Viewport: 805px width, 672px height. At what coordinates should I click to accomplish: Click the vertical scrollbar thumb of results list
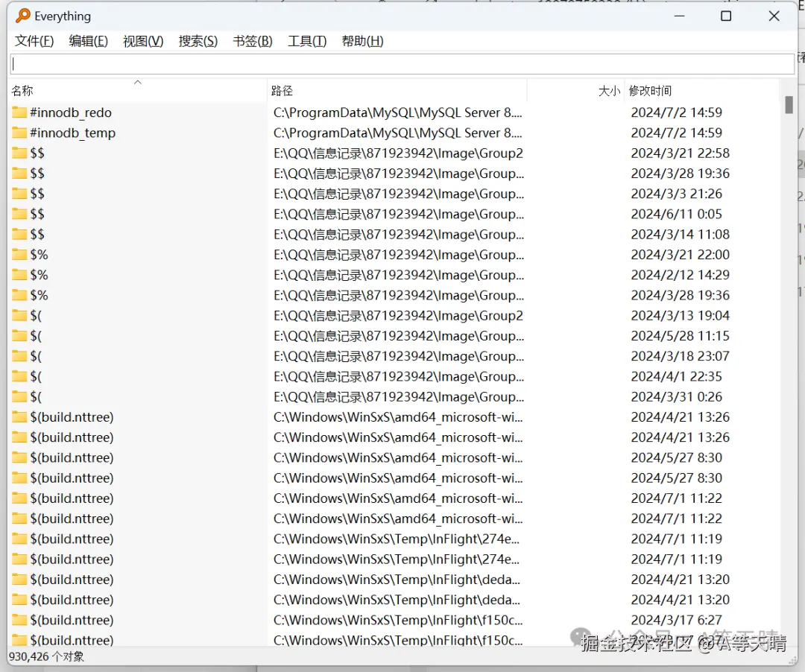789,105
